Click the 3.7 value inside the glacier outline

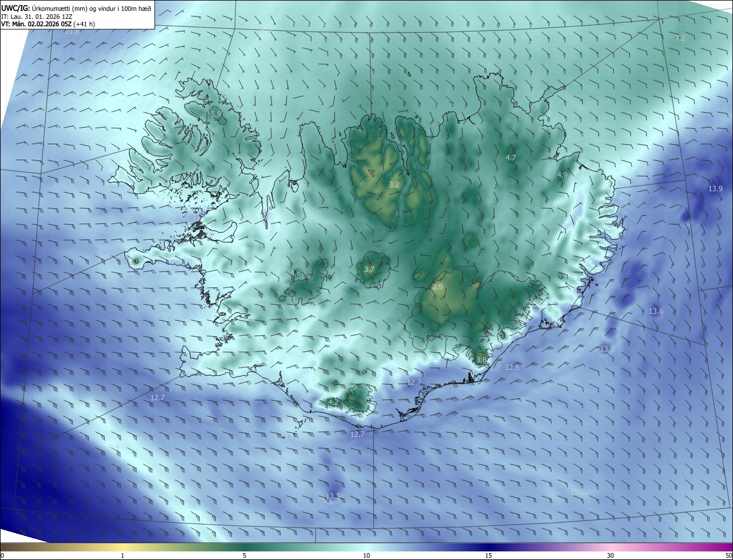(369, 269)
